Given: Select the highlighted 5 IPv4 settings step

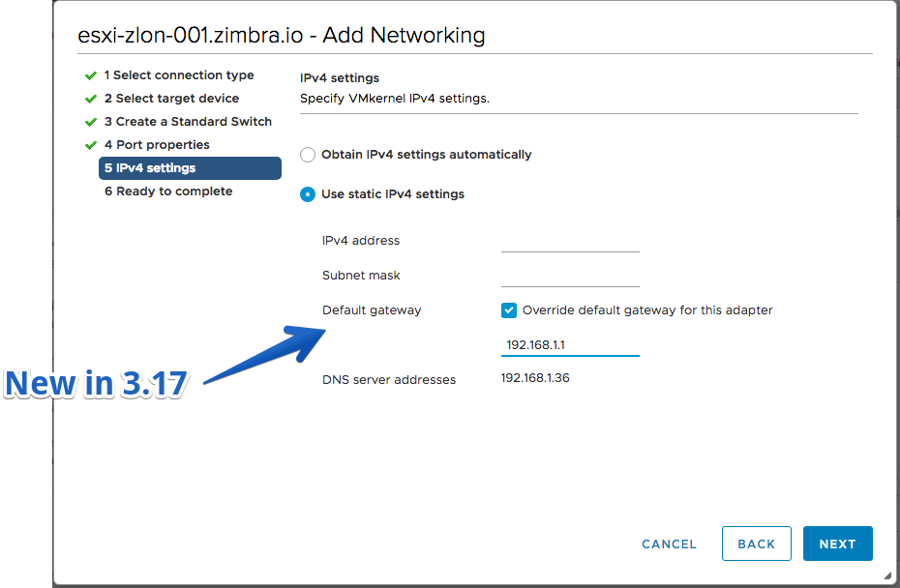Looking at the screenshot, I should (190, 168).
